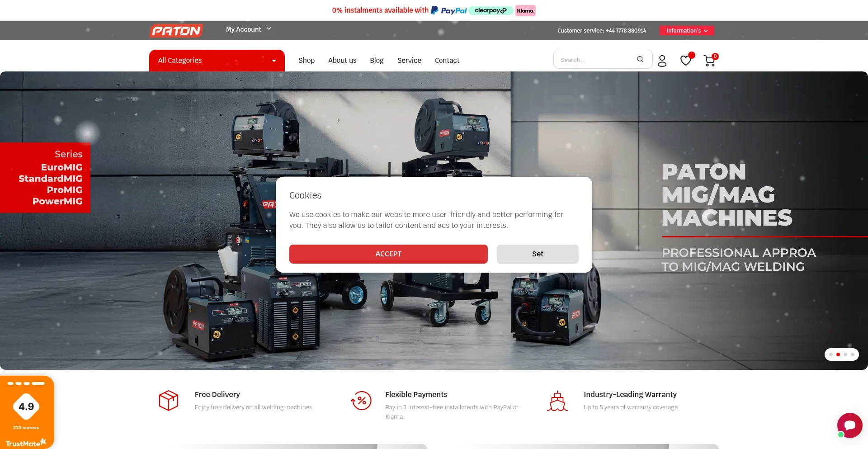Screen dimensions: 868x449
Task: Select the fourth carousel slide dot
Action: tap(853, 354)
